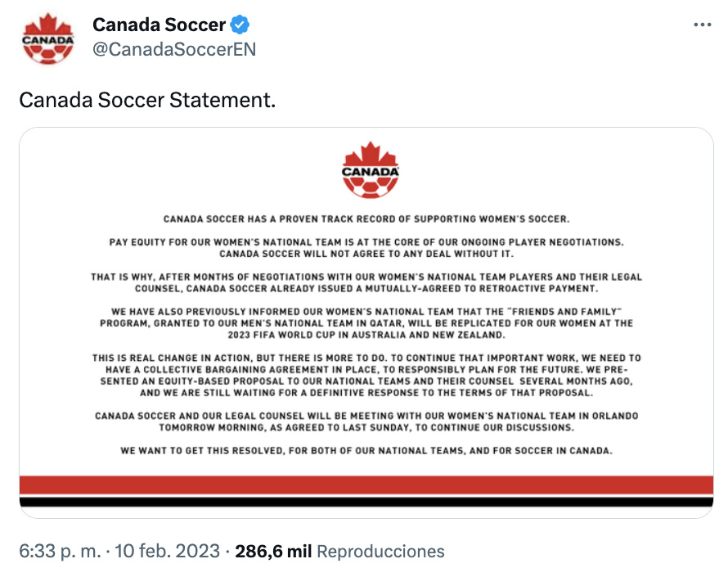Viewport: 728px width, 577px height.
Task: Click the @CanadaSoccerEN handle
Action: pyautogui.click(x=174, y=49)
